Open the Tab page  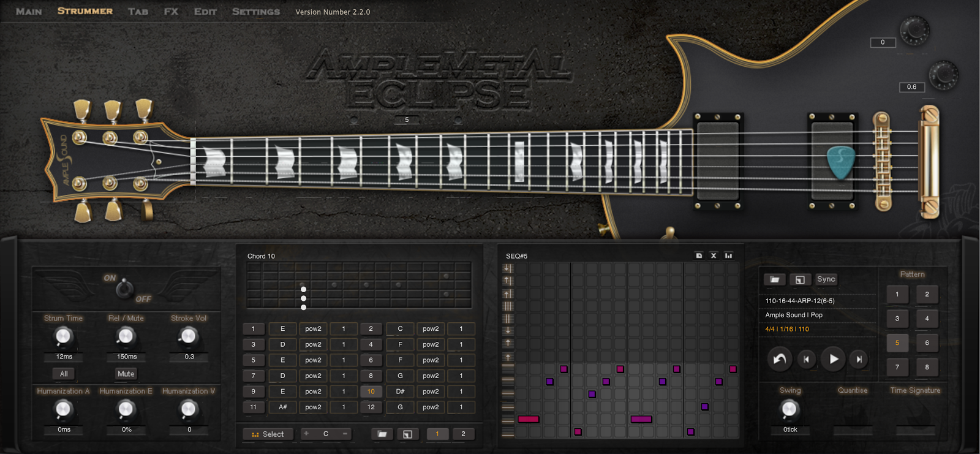pyautogui.click(x=138, y=12)
